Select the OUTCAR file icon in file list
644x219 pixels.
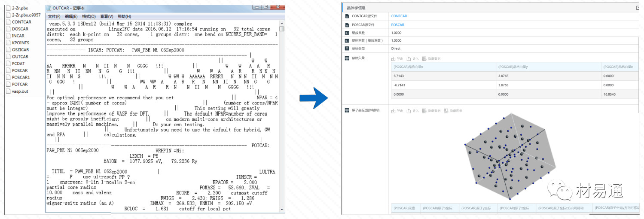pyautogui.click(x=8, y=57)
